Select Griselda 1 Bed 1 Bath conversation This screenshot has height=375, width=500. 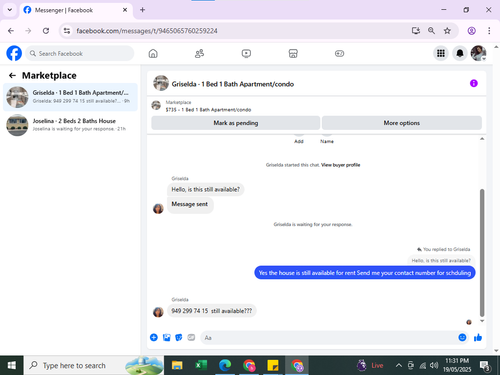tap(70, 97)
